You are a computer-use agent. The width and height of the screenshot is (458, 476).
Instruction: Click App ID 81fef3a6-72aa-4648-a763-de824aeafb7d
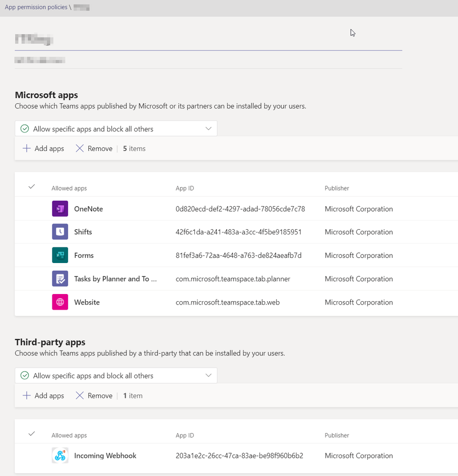click(238, 255)
